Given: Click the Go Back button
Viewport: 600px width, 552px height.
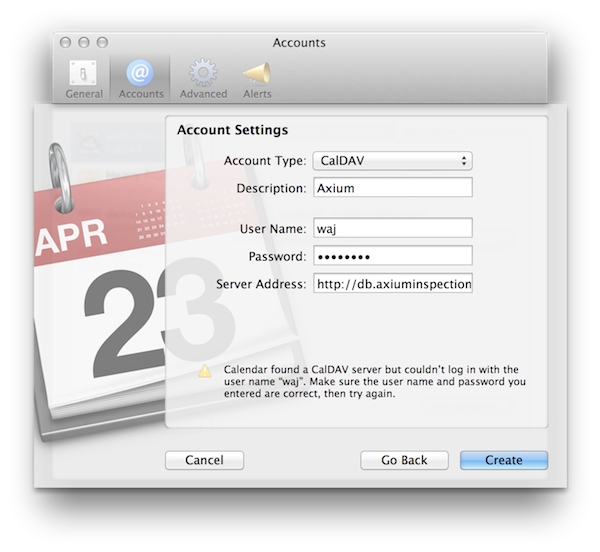Looking at the screenshot, I should (x=404, y=460).
